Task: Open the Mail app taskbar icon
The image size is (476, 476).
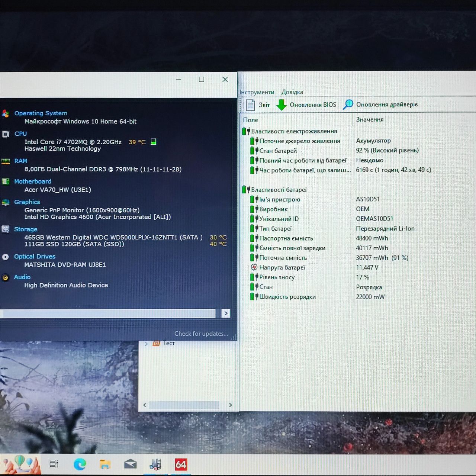Action: [x=130, y=464]
